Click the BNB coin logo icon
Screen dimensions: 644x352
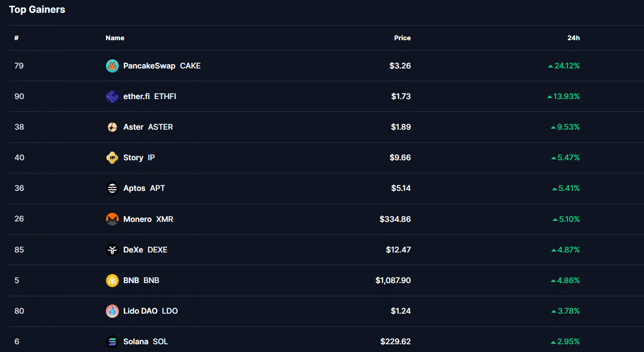tap(112, 280)
